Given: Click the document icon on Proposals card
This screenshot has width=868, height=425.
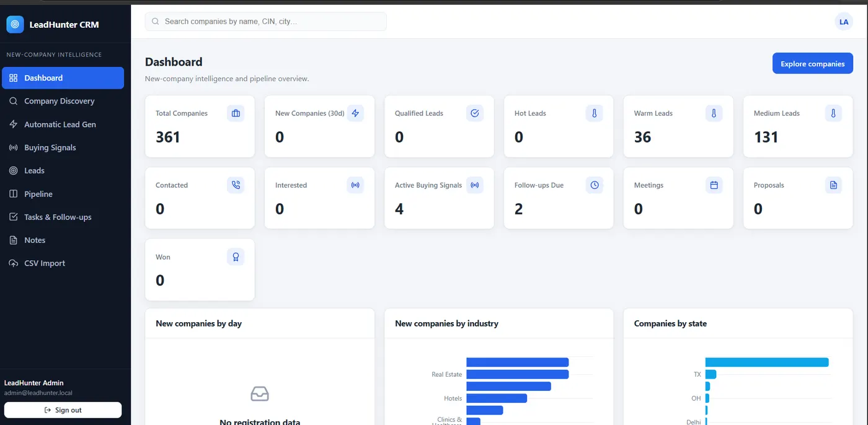Looking at the screenshot, I should pos(834,185).
